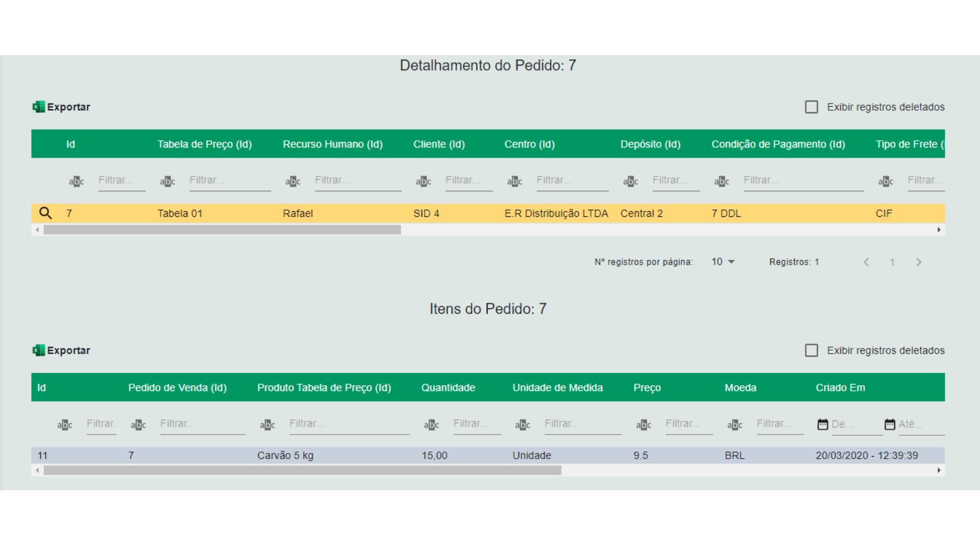980x551 pixels.
Task: Go to the previous page arrow
Action: pos(866,262)
